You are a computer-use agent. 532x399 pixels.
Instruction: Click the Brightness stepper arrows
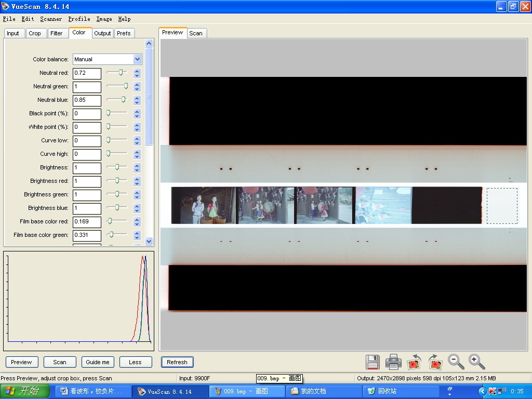137,168
